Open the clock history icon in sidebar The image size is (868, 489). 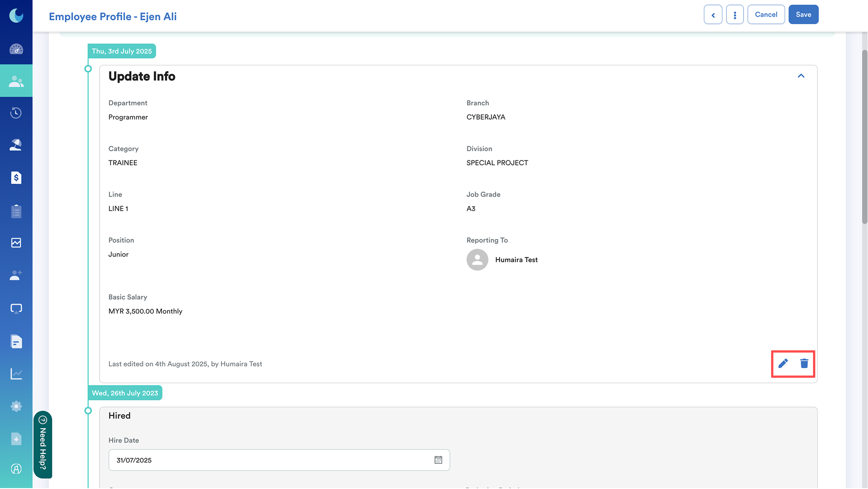(x=16, y=113)
